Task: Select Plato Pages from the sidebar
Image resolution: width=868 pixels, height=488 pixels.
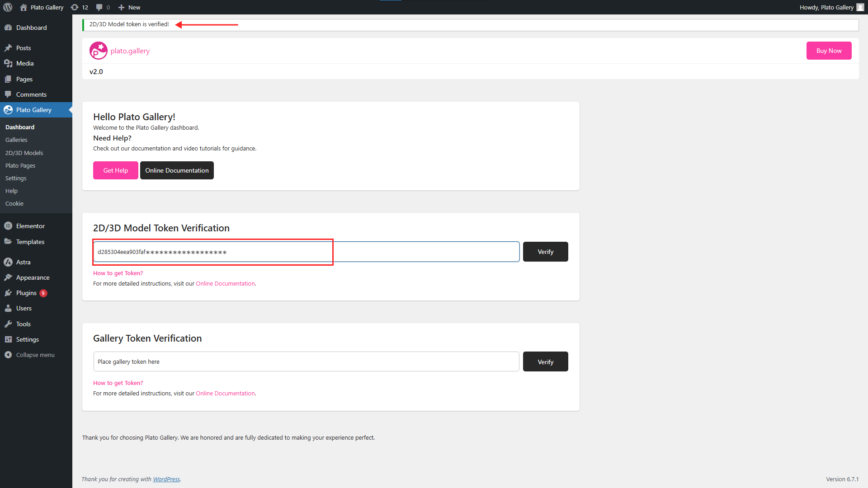Action: tap(20, 165)
